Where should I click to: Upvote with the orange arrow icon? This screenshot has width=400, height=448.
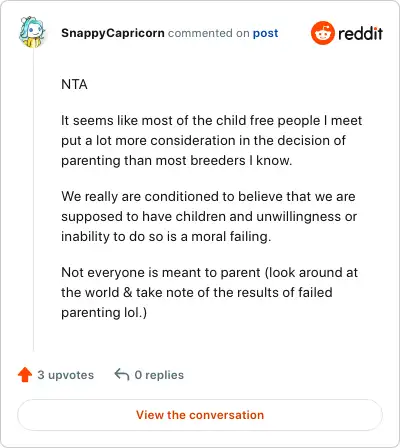[x=25, y=375]
